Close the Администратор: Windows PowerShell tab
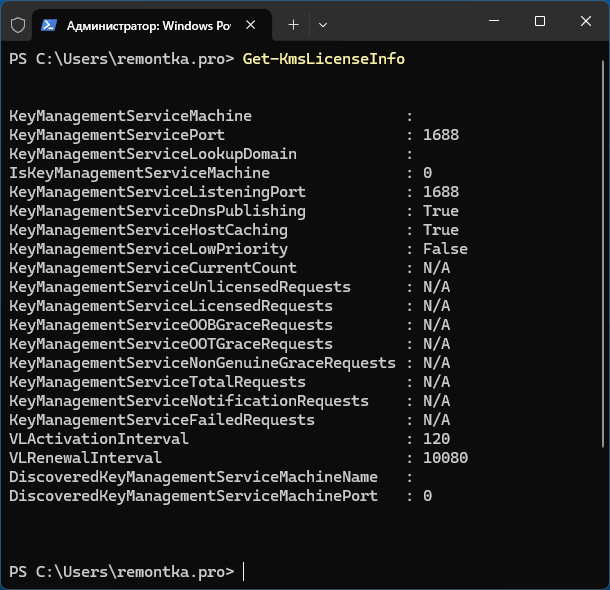610x590 pixels. tap(251, 25)
